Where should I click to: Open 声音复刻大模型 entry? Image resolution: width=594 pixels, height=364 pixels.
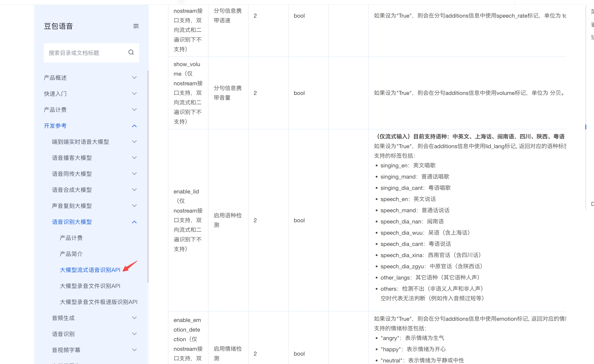coord(72,206)
